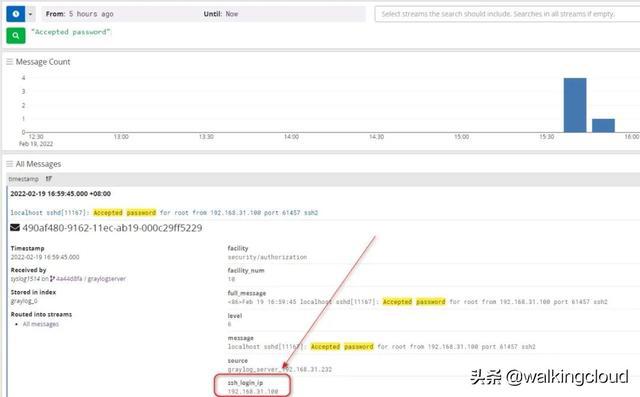Click the envelope icon beside the message ID
640x397 pixels.
[x=15, y=228]
